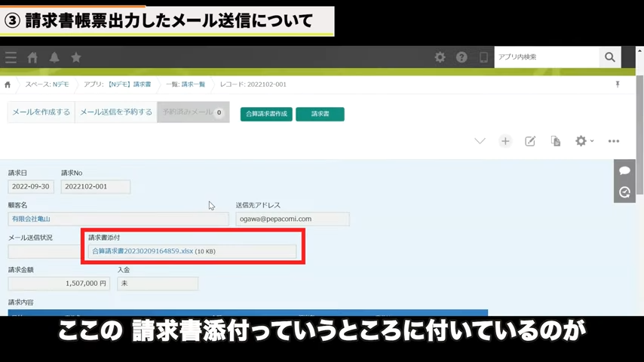Open the help question mark icon

[x=462, y=57]
